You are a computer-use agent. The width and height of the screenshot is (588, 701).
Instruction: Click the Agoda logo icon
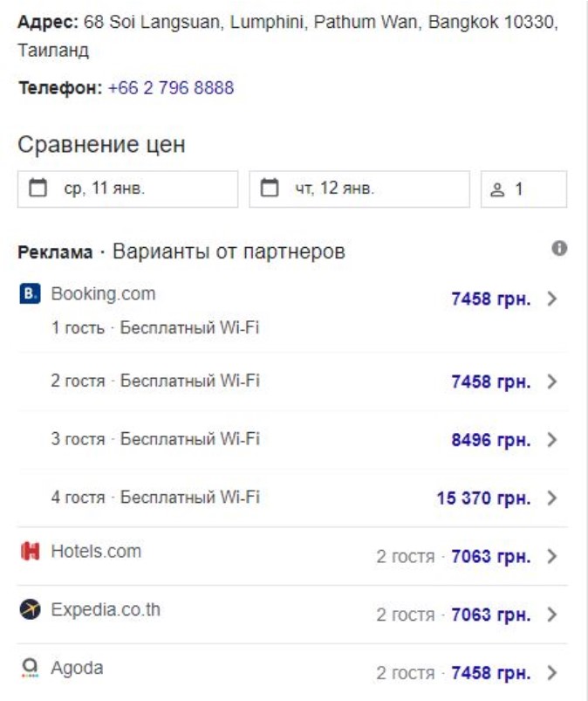click(30, 669)
